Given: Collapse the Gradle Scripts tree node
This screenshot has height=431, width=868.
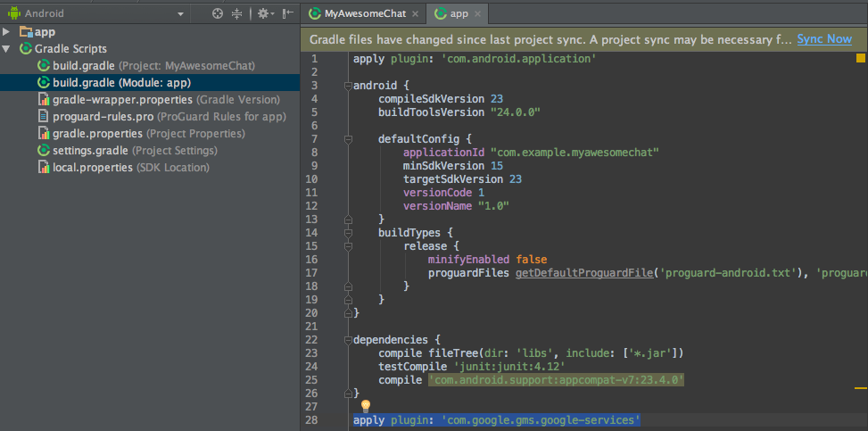Looking at the screenshot, I should pyautogui.click(x=6, y=49).
